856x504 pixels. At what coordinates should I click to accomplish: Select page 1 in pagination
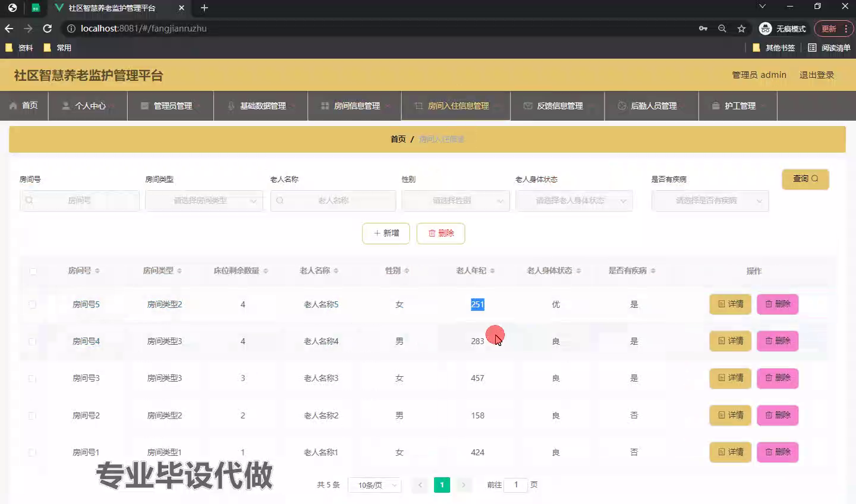pos(442,485)
